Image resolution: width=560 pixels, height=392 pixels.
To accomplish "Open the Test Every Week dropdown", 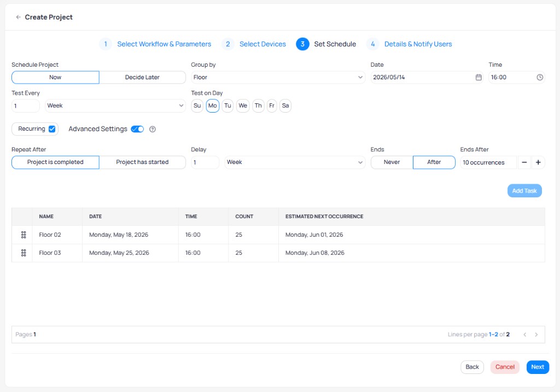I will [x=115, y=106].
